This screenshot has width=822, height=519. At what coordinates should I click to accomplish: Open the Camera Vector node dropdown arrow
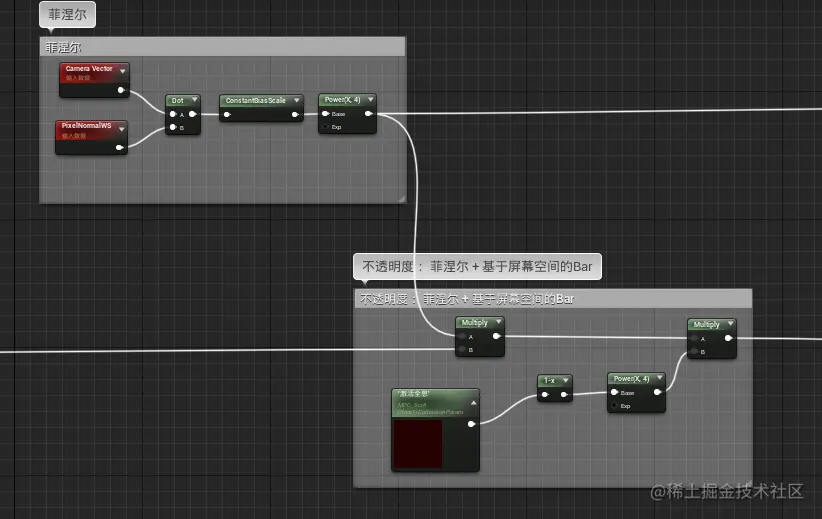pyautogui.click(x=123, y=71)
